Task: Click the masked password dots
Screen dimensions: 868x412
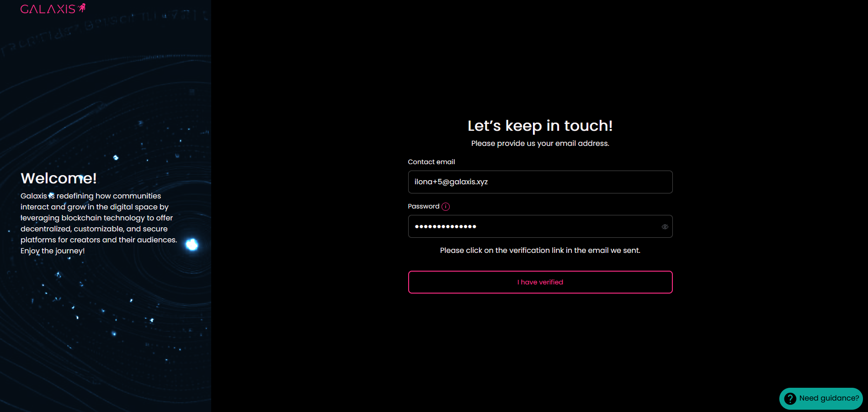Action: [x=445, y=227]
